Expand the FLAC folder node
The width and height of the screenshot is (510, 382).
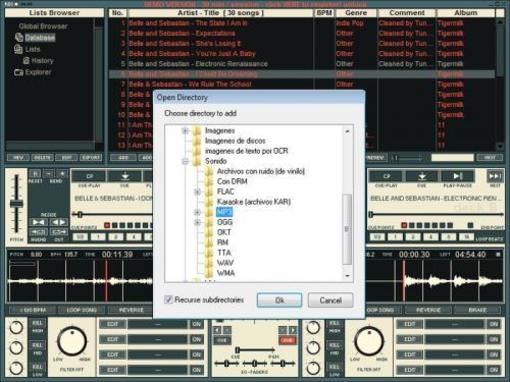coord(197,192)
